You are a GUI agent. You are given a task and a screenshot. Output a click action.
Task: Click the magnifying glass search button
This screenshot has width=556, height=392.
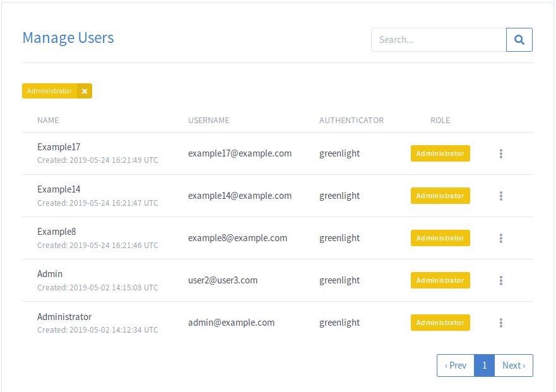tap(519, 40)
